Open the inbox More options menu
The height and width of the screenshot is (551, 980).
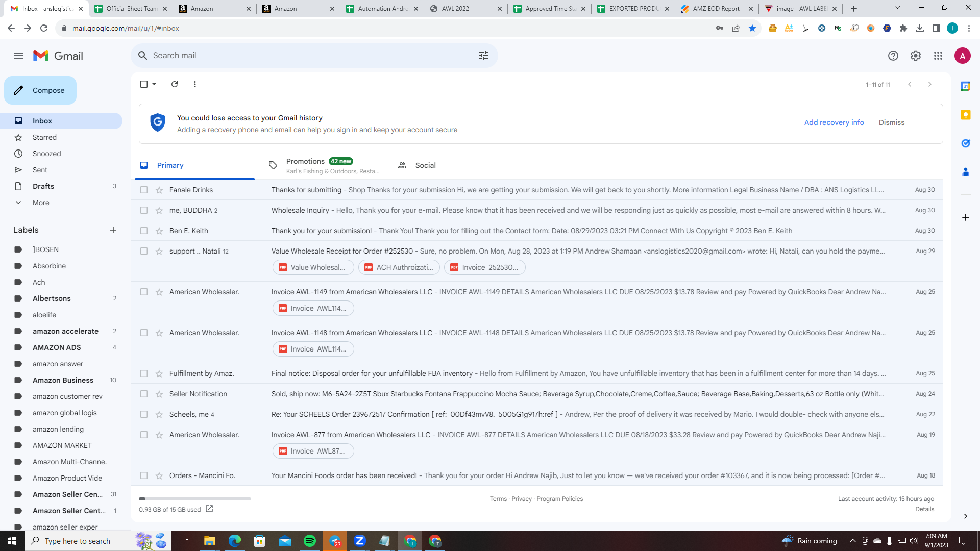195,84
